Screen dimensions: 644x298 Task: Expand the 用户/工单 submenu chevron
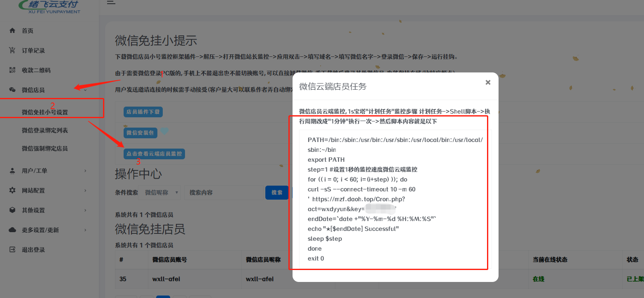85,171
